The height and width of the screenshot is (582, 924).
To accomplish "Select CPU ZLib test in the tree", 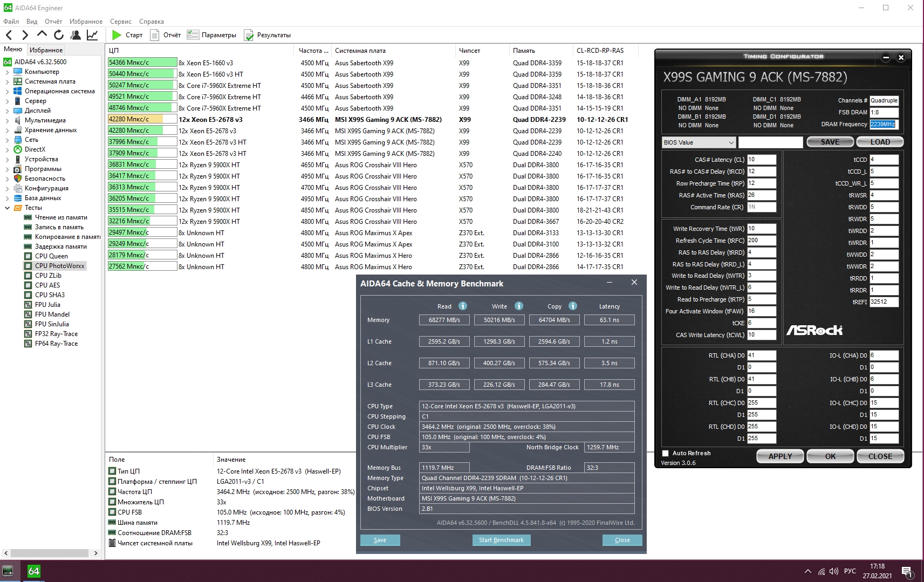I will [x=48, y=276].
